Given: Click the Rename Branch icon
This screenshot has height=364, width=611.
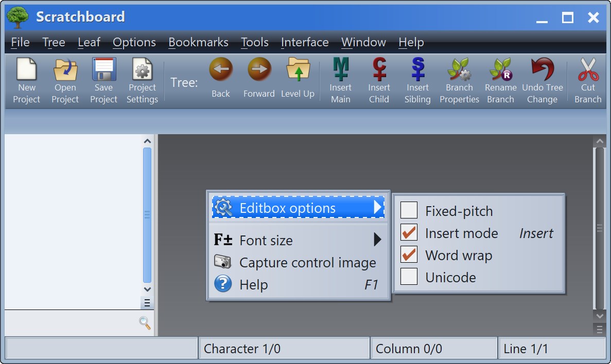Looking at the screenshot, I should point(501,81).
